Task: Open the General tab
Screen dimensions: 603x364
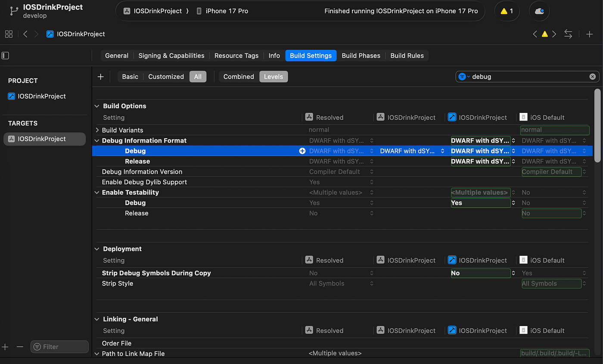Action: (117, 56)
